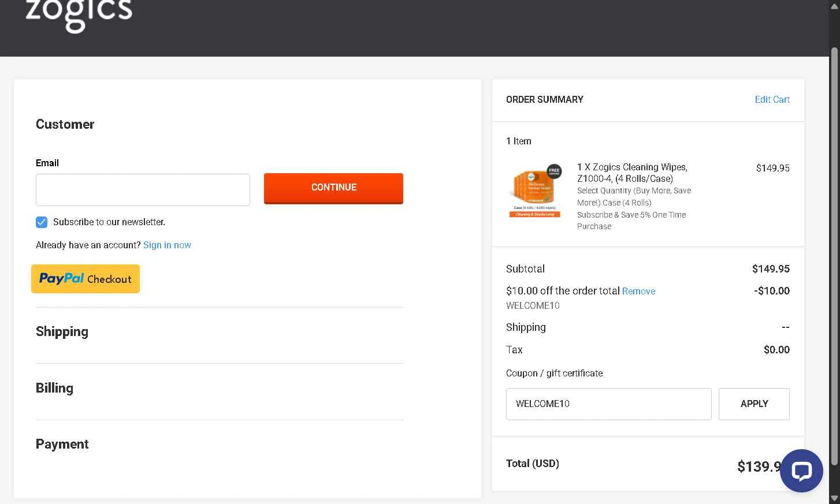Screen dimensions: 840x504
Task: Click the APPLY coupon button
Action: (754, 404)
